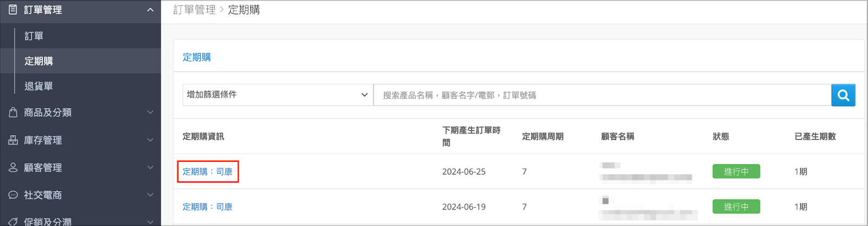Viewport: 868px width, 226px height.
Task: Select 定期購 sidebar item
Action: pos(39,61)
